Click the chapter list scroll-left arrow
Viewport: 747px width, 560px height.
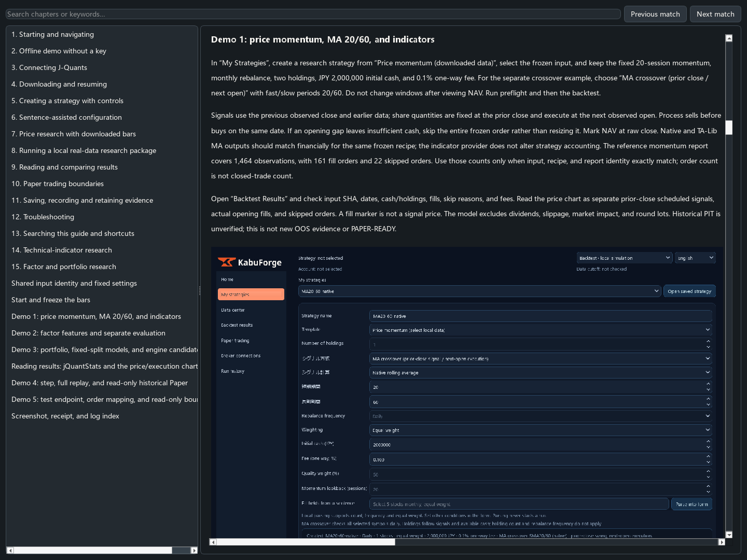(10, 550)
